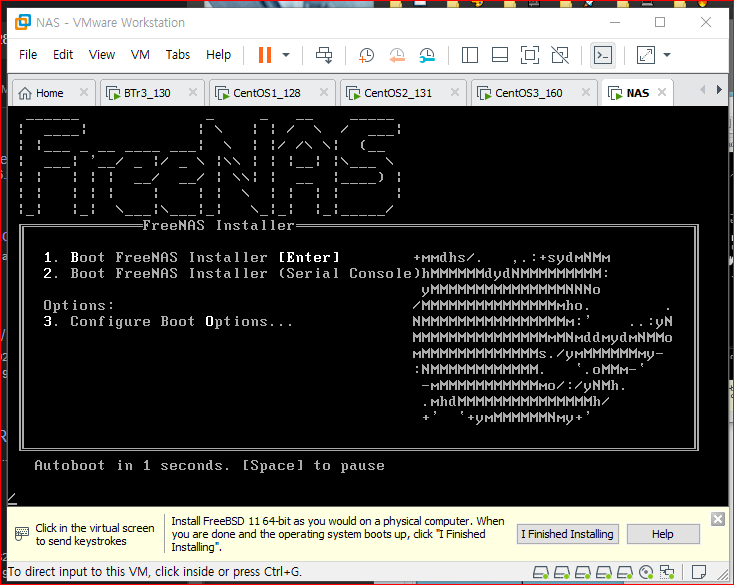Minimize the VMware Workstation window
This screenshot has height=585, width=734.
615,22
